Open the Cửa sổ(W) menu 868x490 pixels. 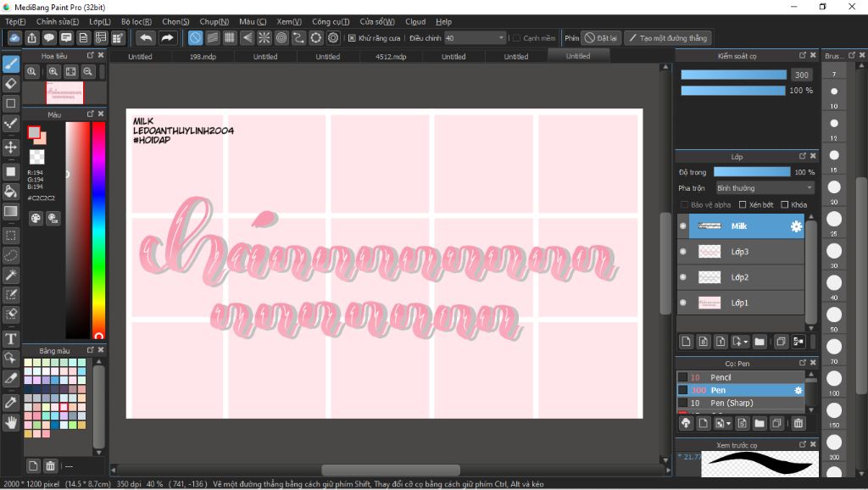tap(377, 21)
